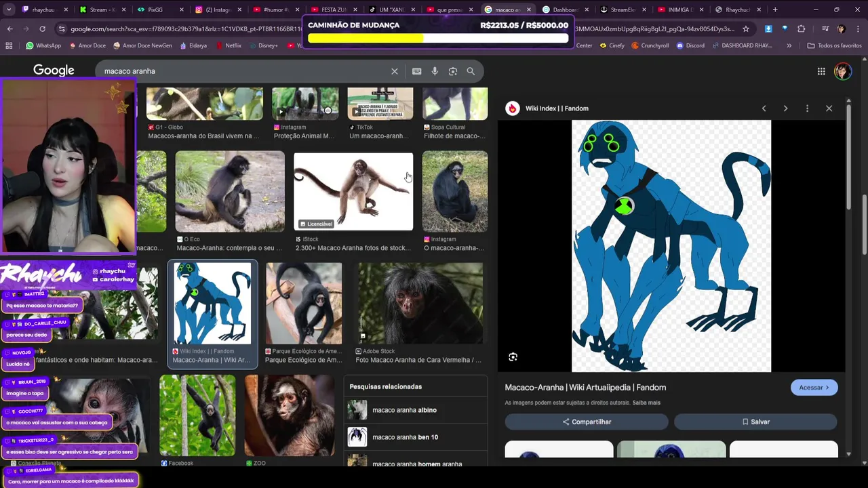Screen dimensions: 868x488
Task: Select the Ben 10 blue monkey thumbnail
Action: tap(212, 303)
